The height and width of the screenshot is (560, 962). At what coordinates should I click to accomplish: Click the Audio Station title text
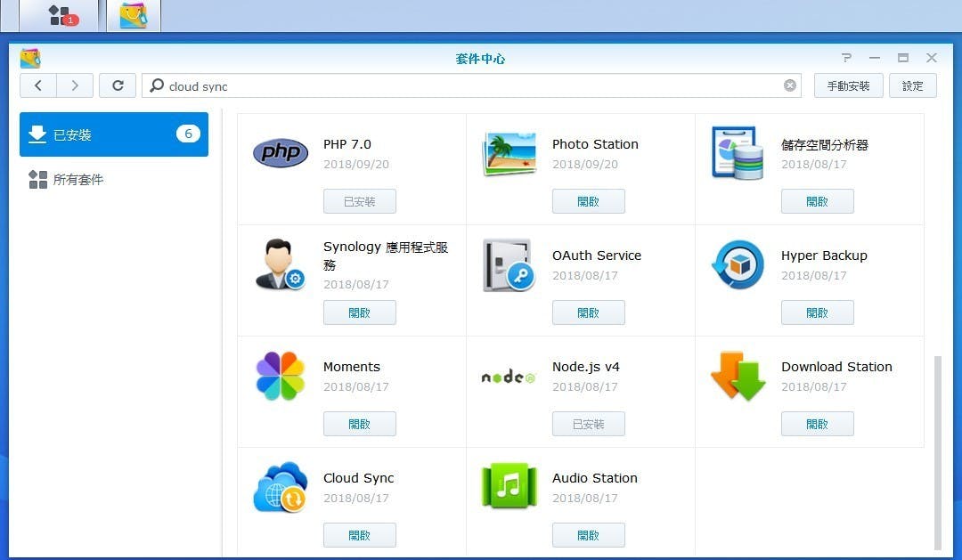click(594, 478)
